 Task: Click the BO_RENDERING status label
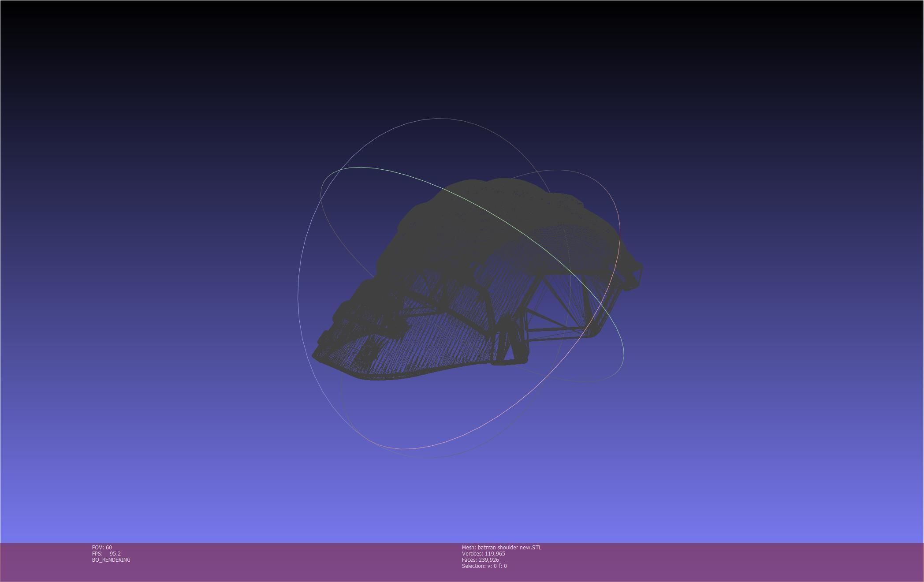(x=111, y=560)
